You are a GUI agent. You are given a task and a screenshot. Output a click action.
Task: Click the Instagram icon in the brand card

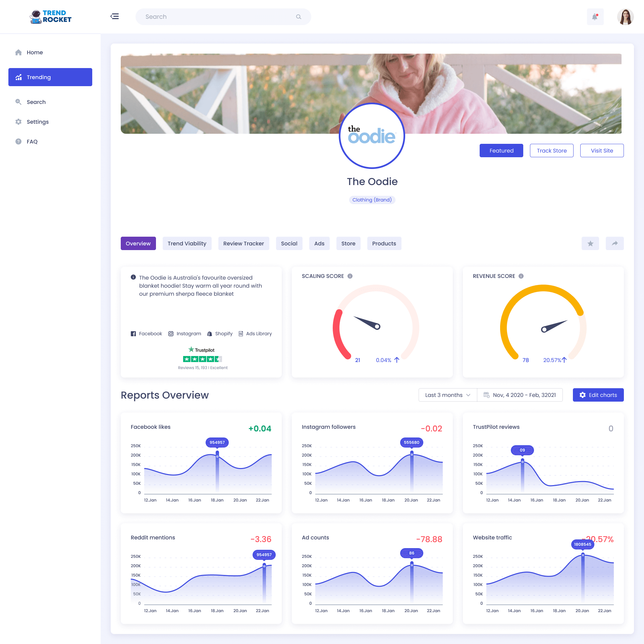click(x=171, y=334)
